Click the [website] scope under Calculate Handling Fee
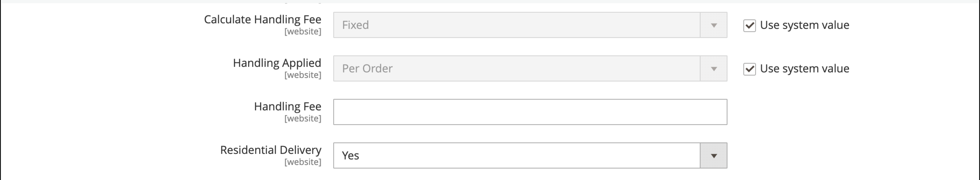The height and width of the screenshot is (180, 980). click(303, 32)
